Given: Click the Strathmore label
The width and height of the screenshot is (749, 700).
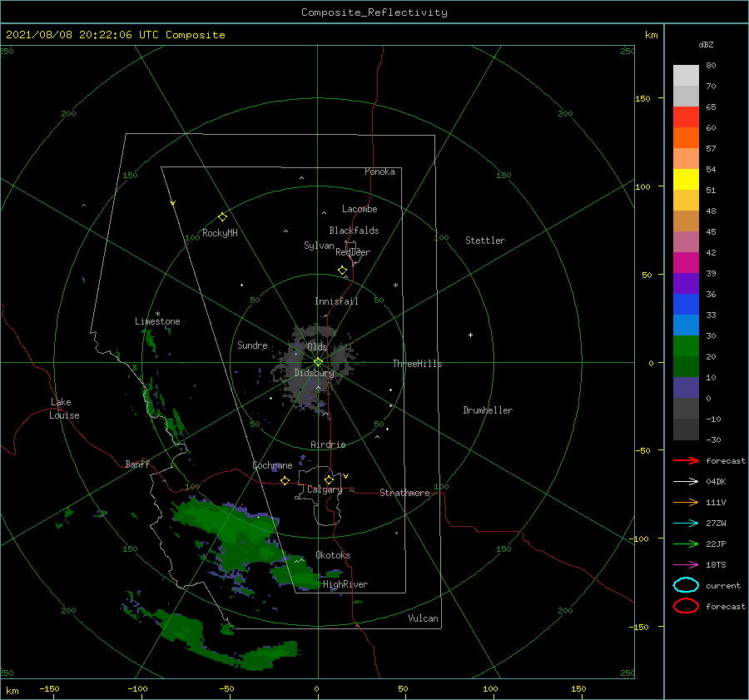Looking at the screenshot, I should [404, 493].
